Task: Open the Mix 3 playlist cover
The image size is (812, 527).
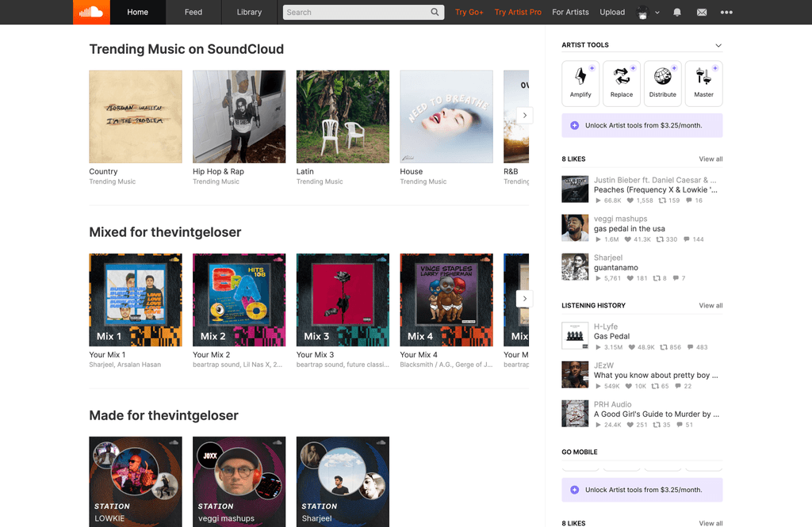Action: (x=343, y=300)
